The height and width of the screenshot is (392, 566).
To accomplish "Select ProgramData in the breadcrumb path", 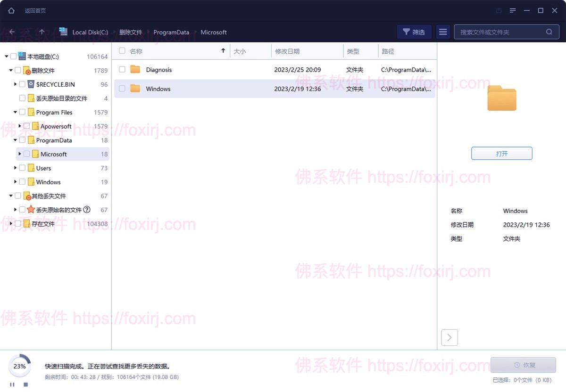I will pos(171,32).
